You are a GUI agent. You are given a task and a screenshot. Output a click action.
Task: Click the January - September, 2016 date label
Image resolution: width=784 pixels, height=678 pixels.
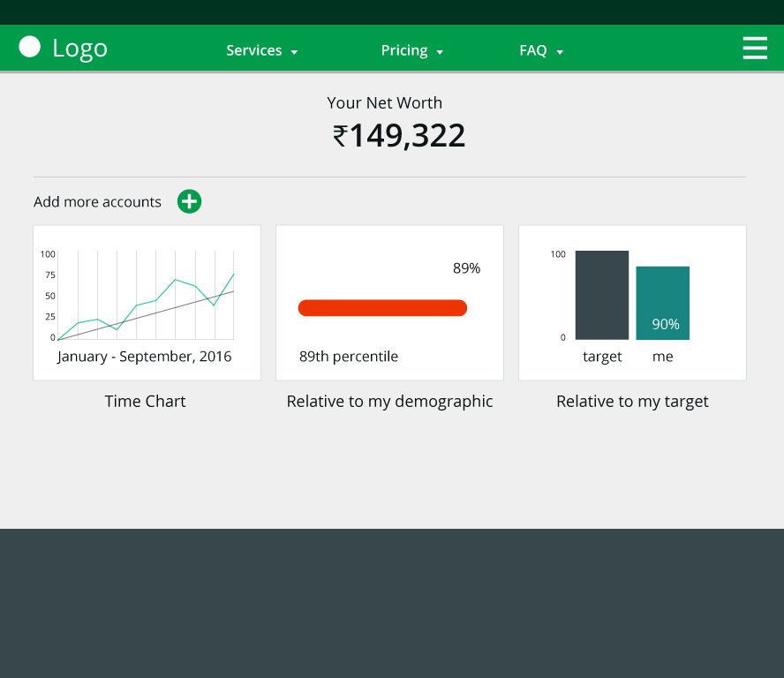pos(145,357)
